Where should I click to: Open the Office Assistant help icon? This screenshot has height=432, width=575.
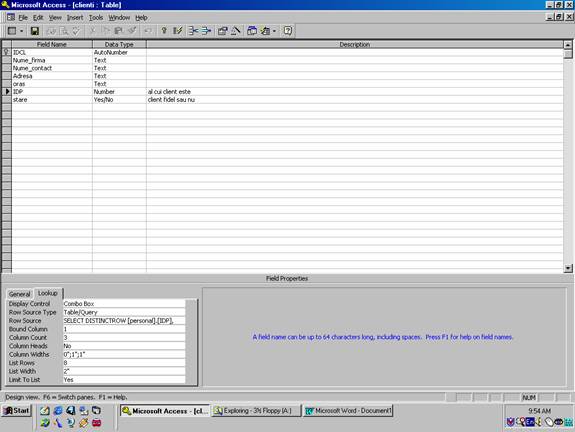(288, 31)
